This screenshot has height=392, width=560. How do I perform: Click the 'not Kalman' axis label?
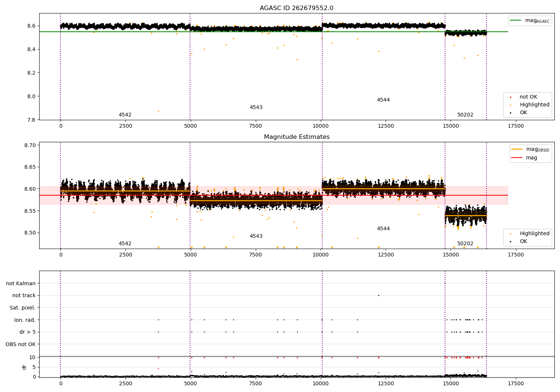(x=21, y=283)
